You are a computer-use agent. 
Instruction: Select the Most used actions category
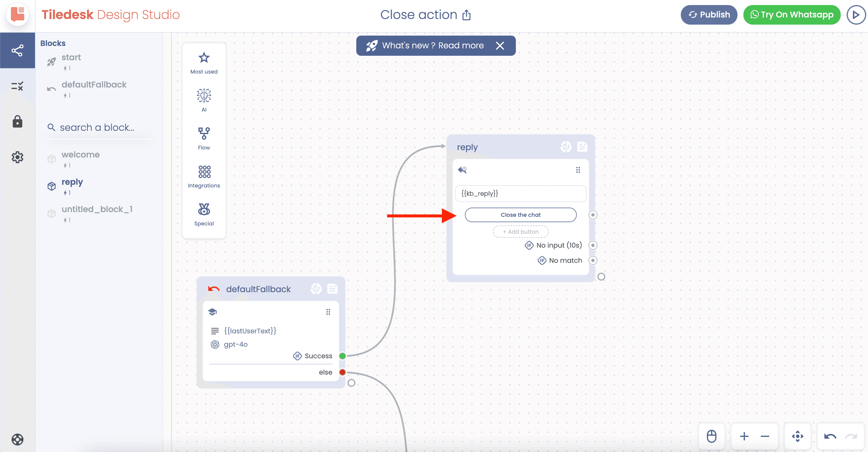pyautogui.click(x=204, y=63)
